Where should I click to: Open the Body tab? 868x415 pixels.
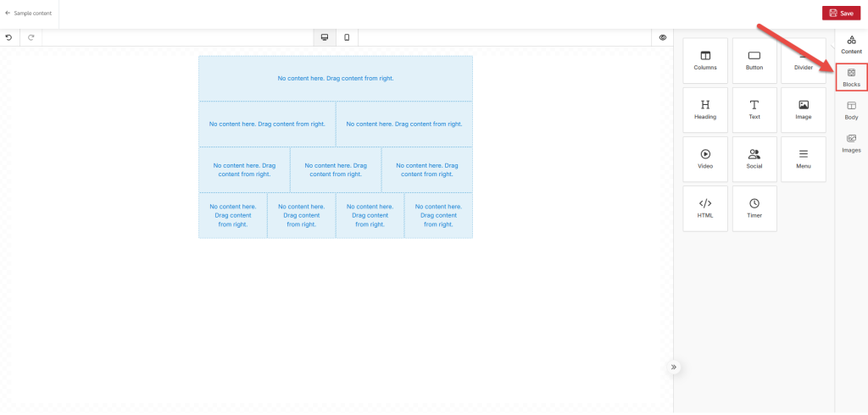(851, 110)
